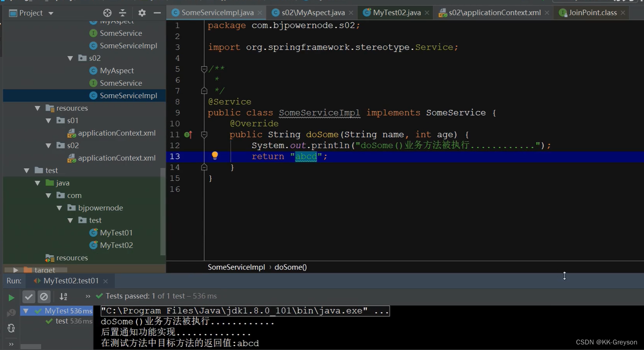Click the Project tree vertical scrollbar

(163, 211)
